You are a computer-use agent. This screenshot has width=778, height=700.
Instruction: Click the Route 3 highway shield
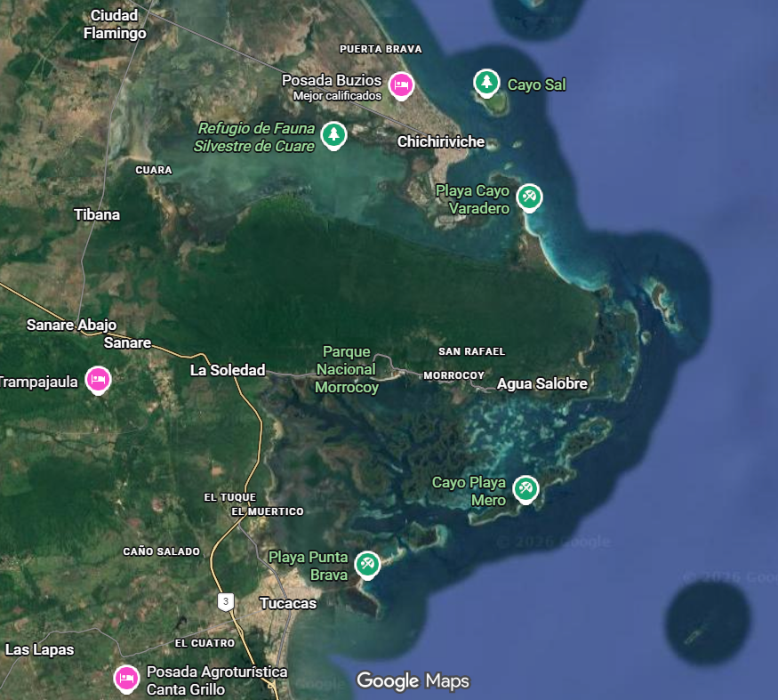click(226, 602)
